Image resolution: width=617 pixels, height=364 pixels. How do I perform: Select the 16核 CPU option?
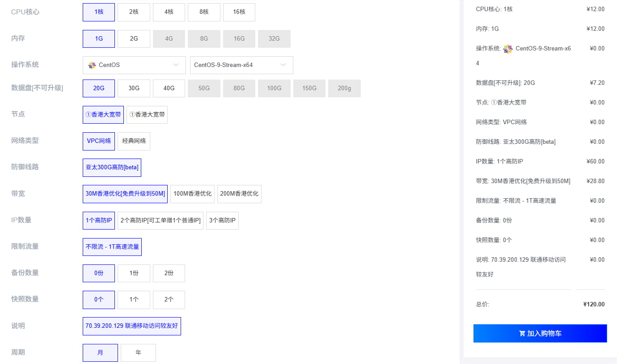pos(239,12)
